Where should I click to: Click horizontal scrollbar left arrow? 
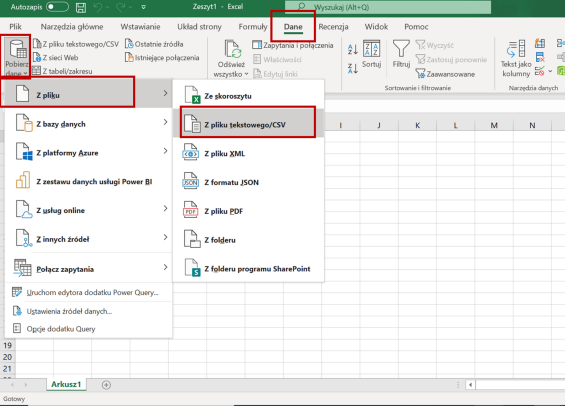470,385
